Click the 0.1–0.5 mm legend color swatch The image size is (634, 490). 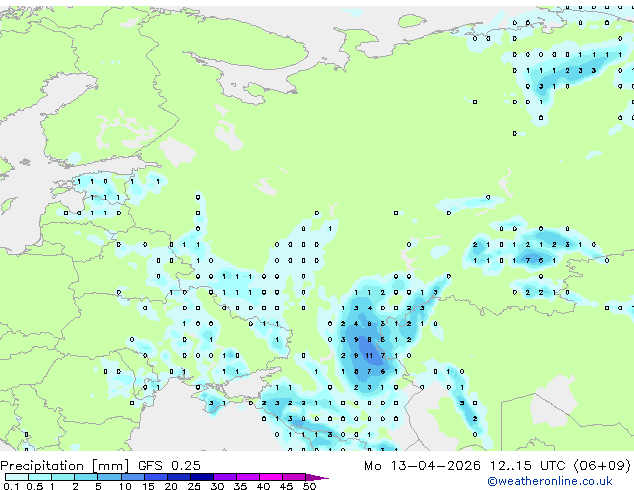[17, 477]
